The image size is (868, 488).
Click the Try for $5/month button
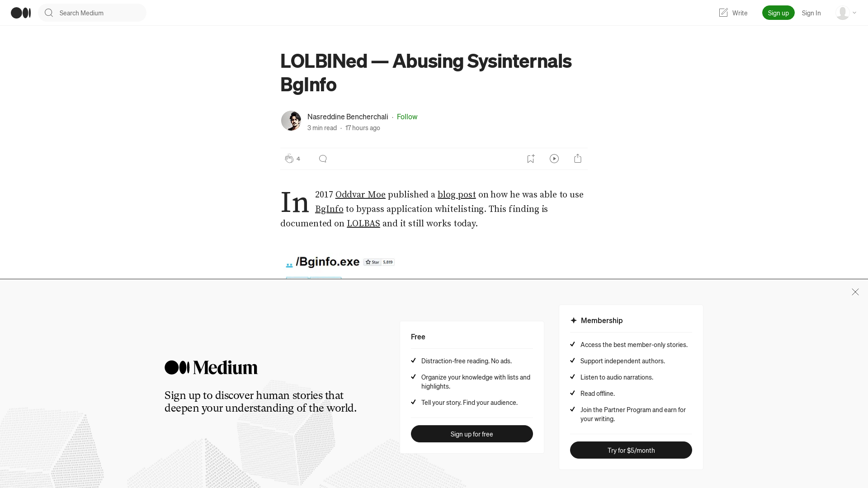click(x=631, y=450)
